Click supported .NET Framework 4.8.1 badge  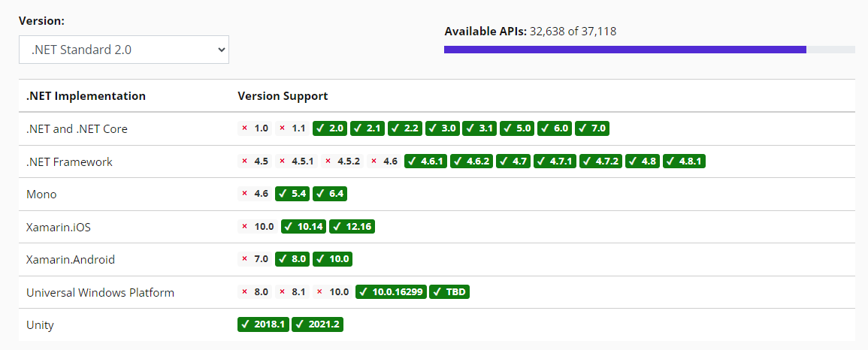pyautogui.click(x=684, y=161)
